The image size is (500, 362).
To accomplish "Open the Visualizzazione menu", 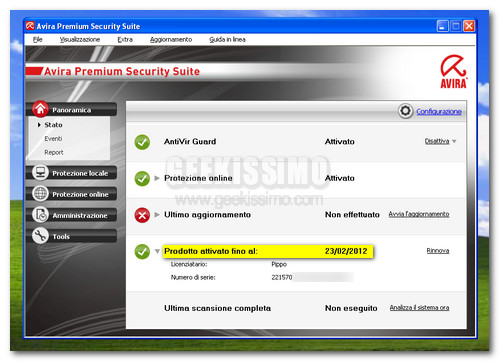I will pyautogui.click(x=80, y=39).
